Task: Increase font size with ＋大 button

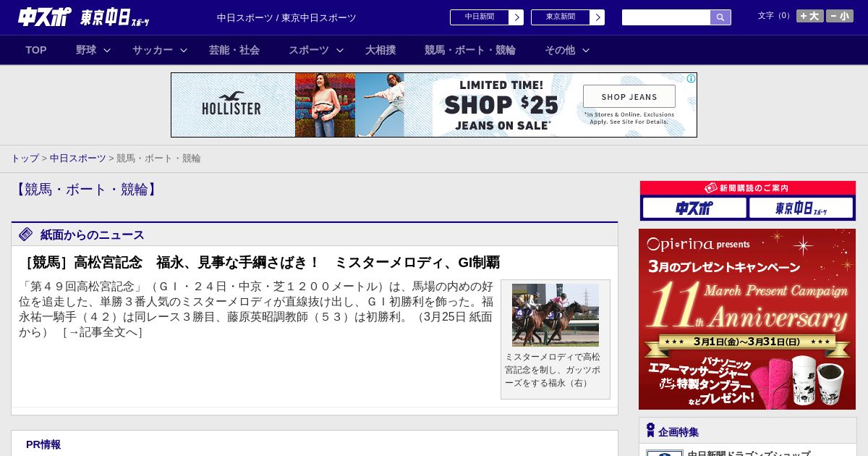Action: [x=810, y=16]
